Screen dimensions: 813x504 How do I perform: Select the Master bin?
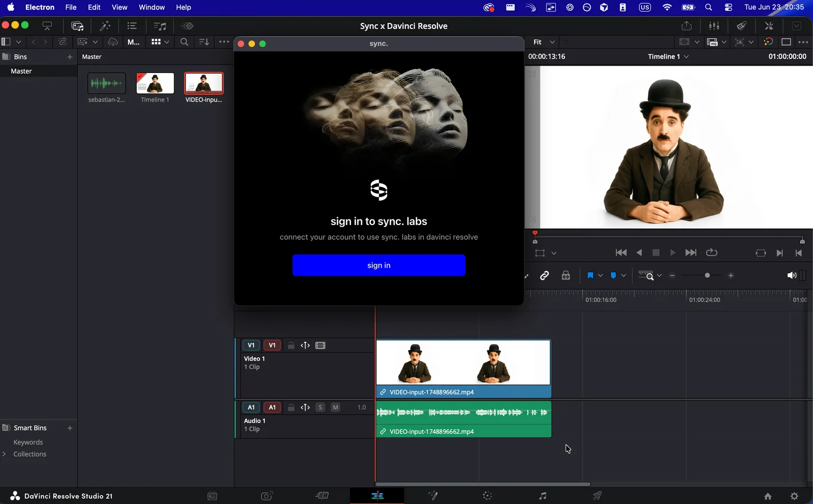[39, 71]
